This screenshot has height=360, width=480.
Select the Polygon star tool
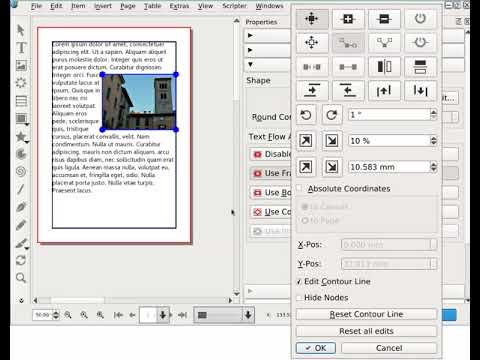pyautogui.click(x=21, y=136)
